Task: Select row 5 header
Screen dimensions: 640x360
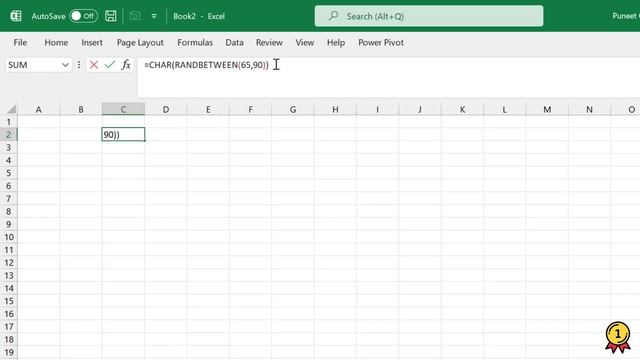Action: click(x=9, y=173)
